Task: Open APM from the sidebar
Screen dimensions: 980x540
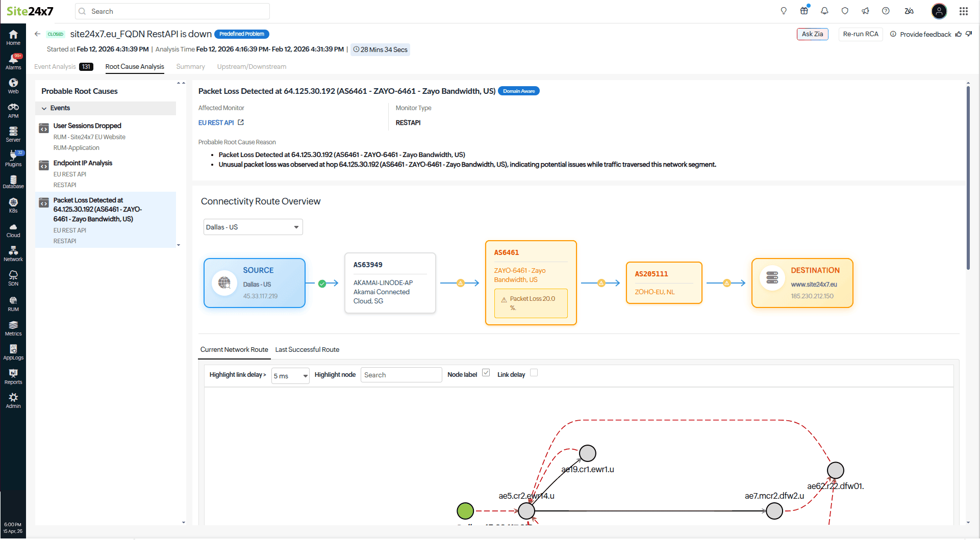Action: coord(13,110)
